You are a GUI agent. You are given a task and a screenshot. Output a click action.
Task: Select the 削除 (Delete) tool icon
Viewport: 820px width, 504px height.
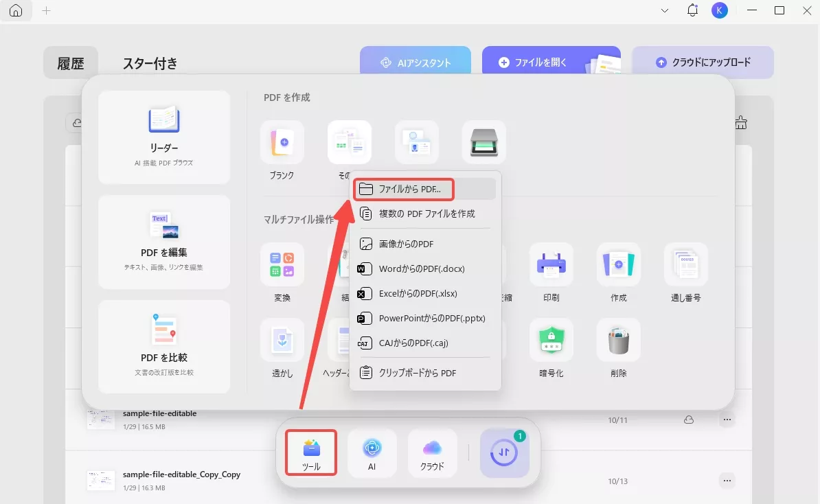pos(618,341)
